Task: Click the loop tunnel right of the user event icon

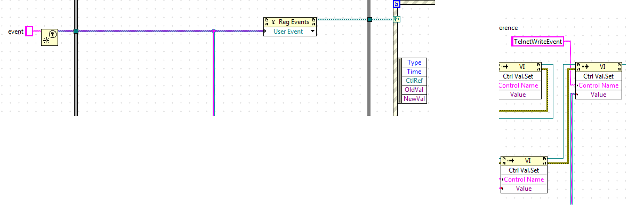Action: point(76,32)
